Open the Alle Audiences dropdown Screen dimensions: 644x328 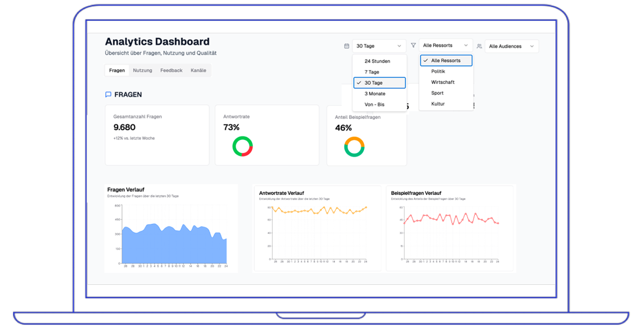(511, 46)
